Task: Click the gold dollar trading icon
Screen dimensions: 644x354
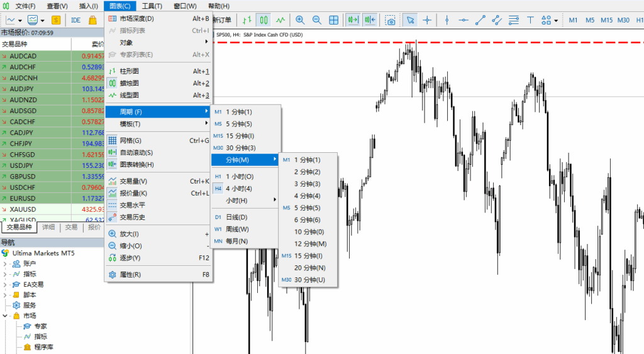Action: pos(56,19)
